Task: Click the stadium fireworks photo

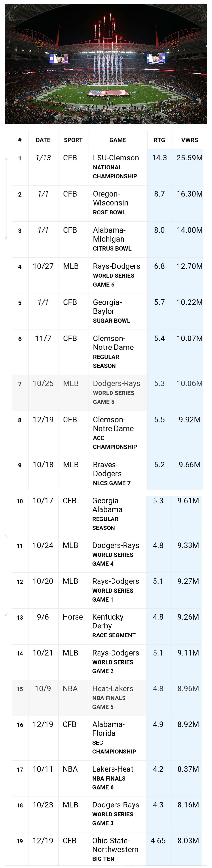Action: pos(106,64)
